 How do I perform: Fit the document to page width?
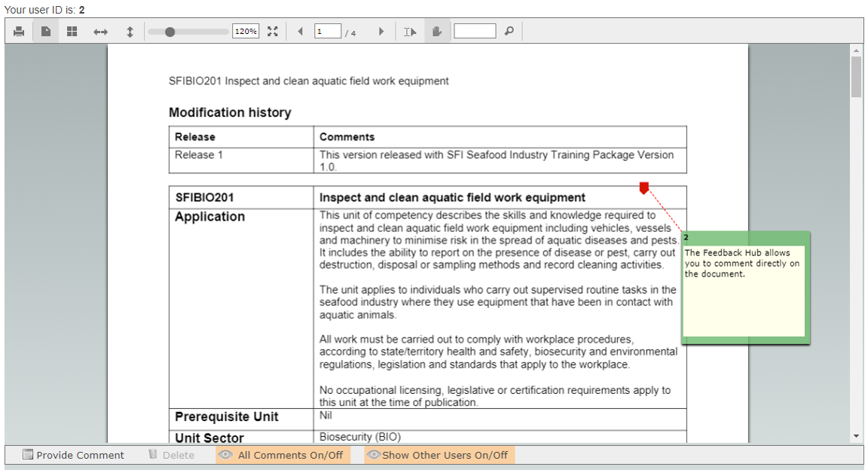(x=100, y=32)
